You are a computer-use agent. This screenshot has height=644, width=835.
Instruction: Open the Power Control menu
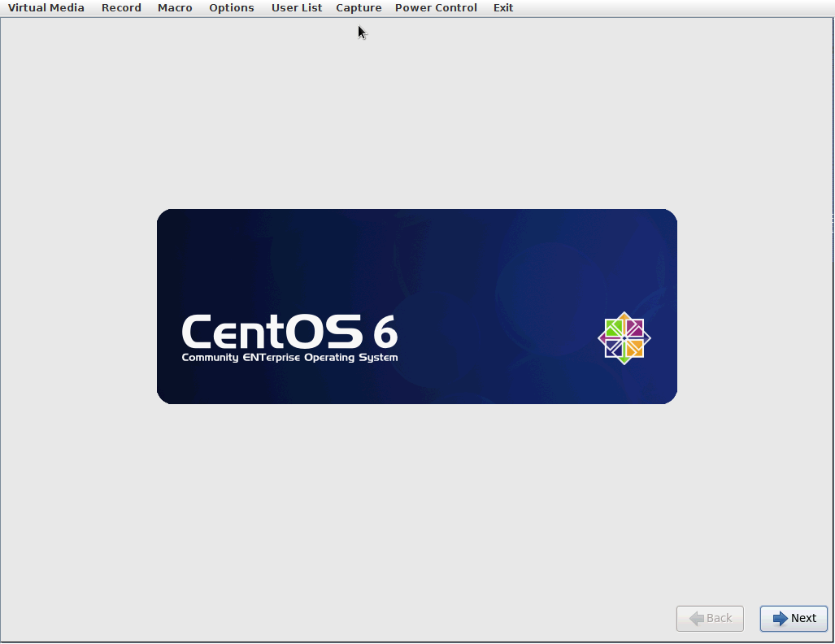pos(436,8)
